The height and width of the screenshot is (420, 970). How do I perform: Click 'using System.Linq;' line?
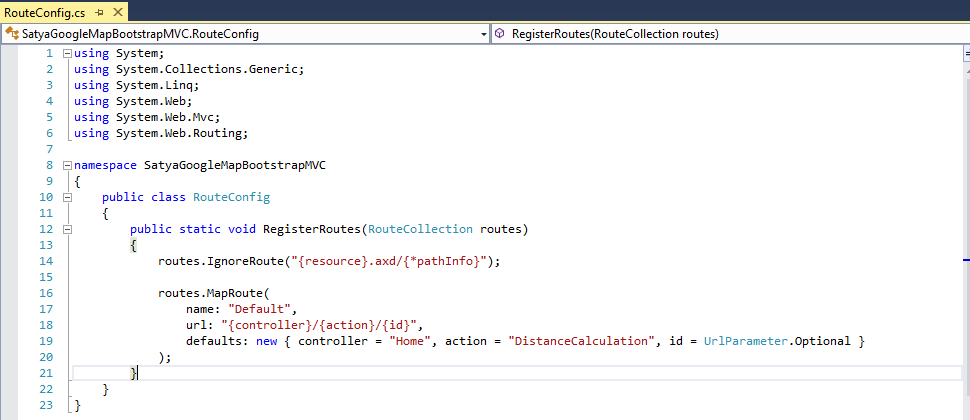[x=136, y=85]
